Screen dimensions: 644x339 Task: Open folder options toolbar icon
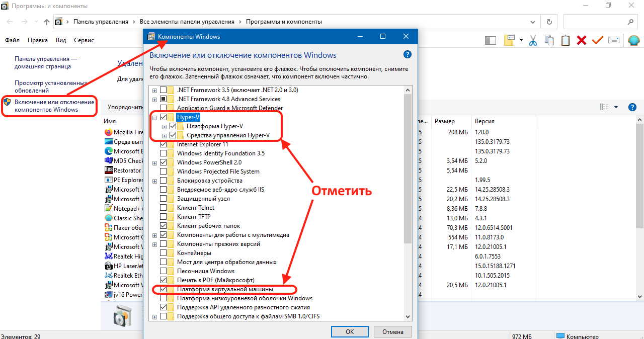[x=510, y=40]
